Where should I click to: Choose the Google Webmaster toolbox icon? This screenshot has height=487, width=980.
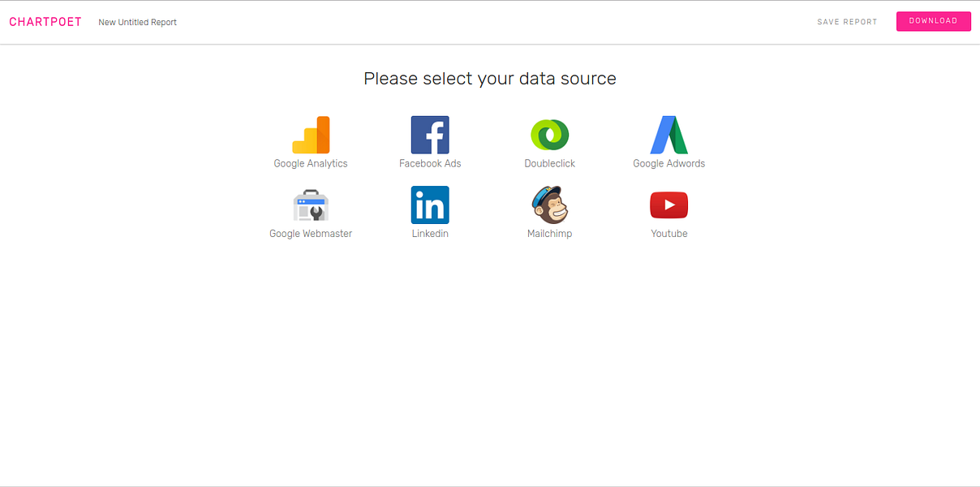[x=311, y=205]
